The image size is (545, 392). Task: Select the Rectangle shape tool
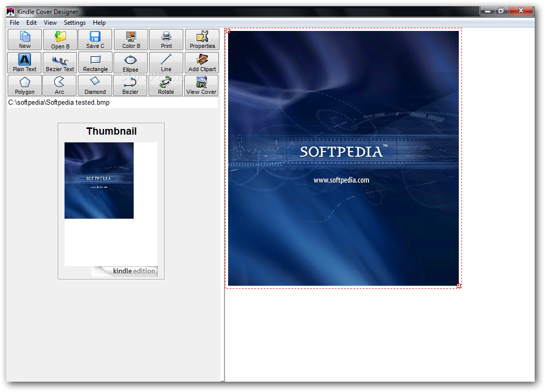(95, 62)
